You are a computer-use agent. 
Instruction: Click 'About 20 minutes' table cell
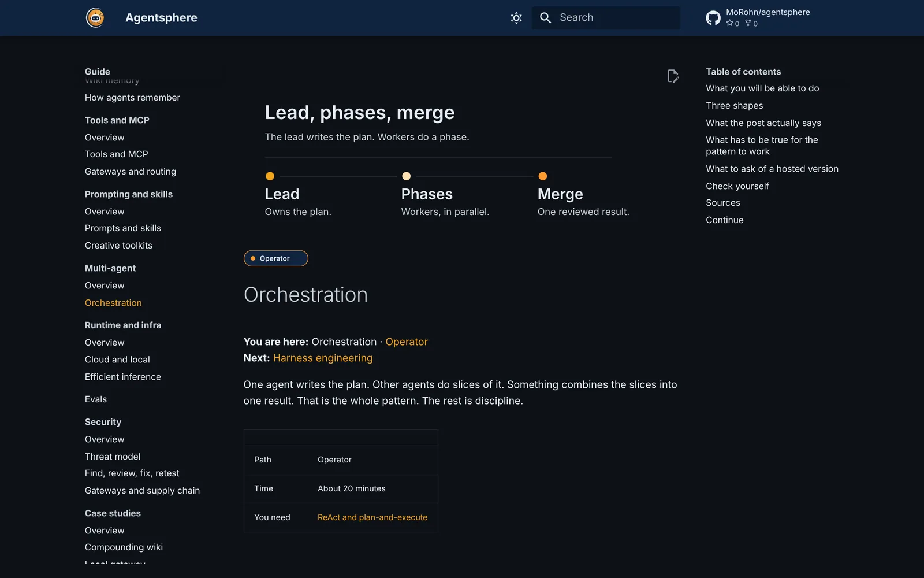352,488
